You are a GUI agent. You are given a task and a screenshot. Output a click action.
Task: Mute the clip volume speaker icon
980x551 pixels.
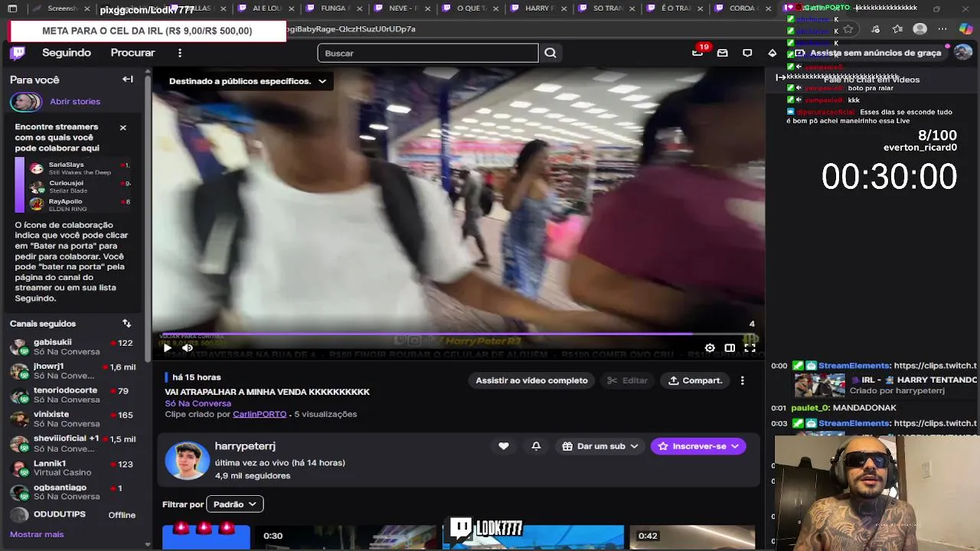click(188, 347)
